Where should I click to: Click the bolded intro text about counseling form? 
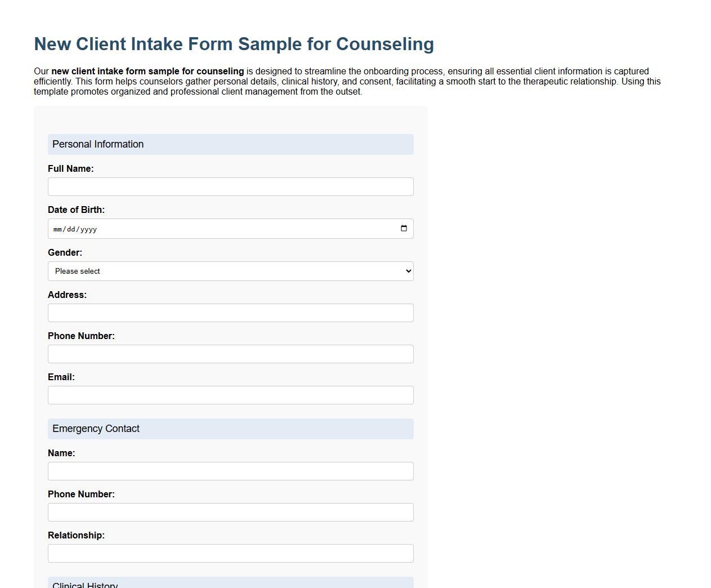click(x=147, y=72)
